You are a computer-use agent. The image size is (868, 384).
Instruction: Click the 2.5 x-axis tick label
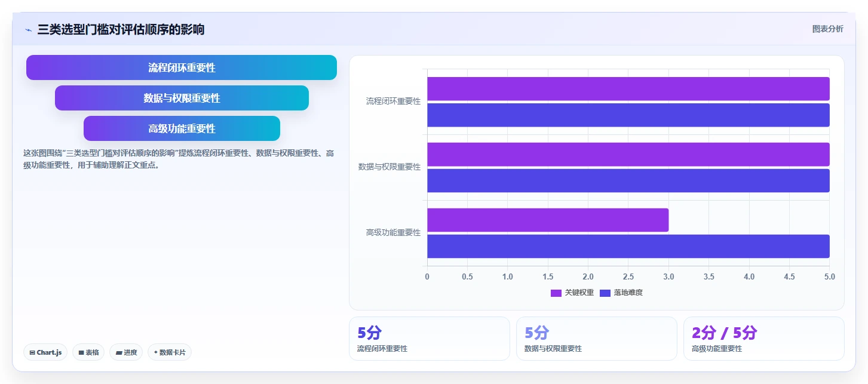pos(628,277)
